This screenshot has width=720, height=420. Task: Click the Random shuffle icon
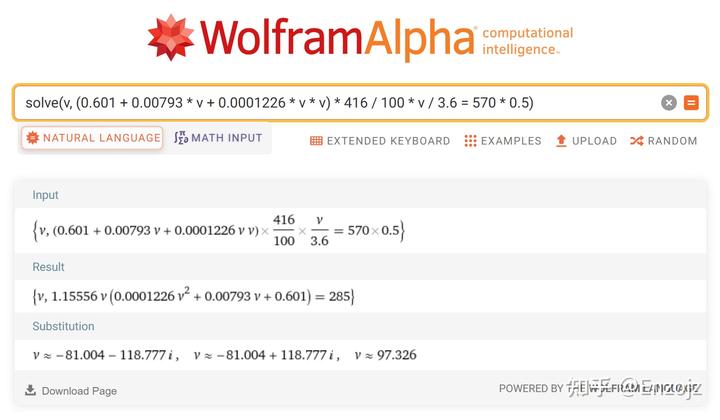pyautogui.click(x=636, y=141)
